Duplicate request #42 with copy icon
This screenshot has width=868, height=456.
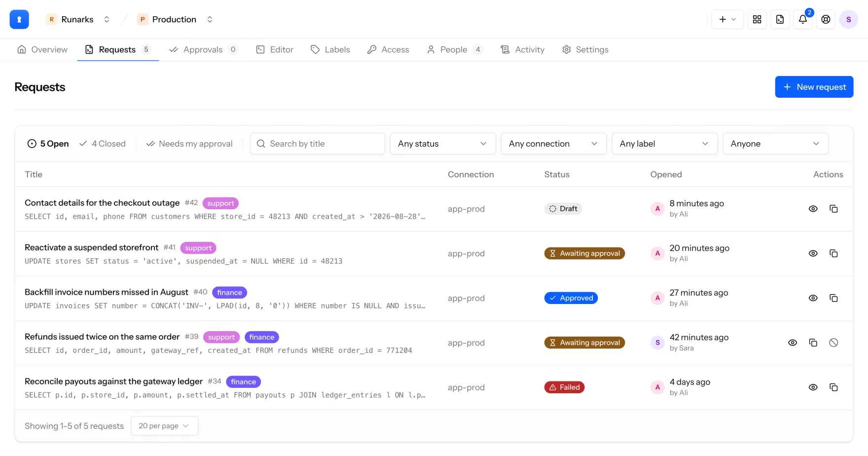click(833, 209)
